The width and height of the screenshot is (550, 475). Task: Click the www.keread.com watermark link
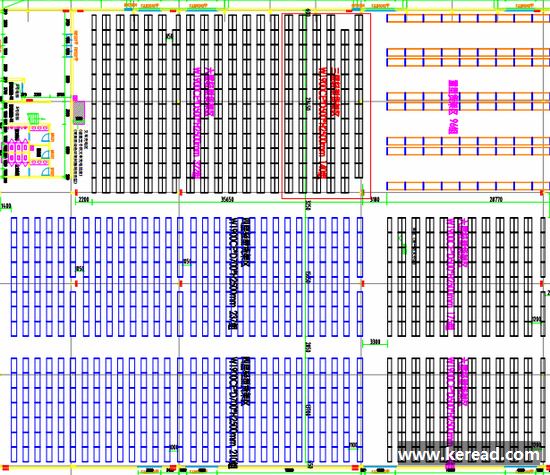tap(469, 455)
